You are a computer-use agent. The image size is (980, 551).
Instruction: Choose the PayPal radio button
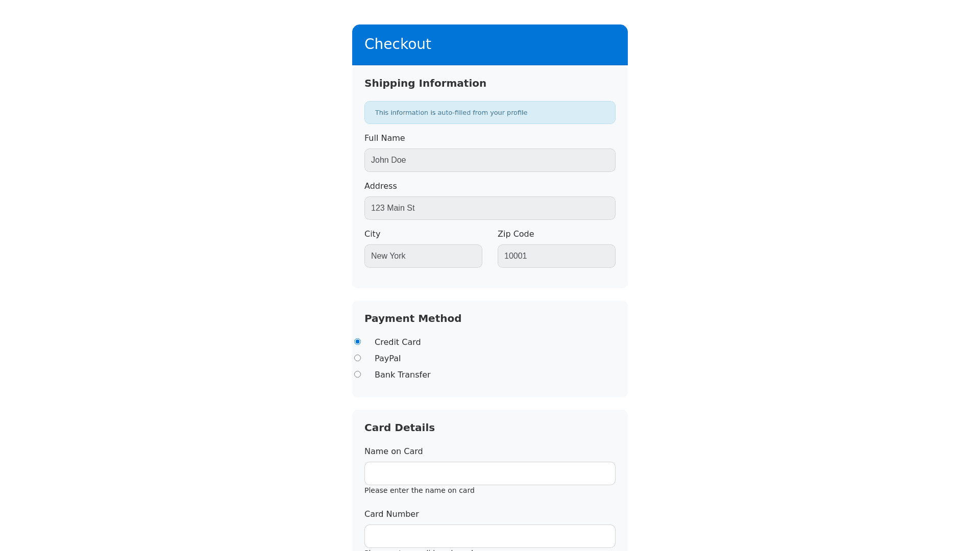(x=357, y=358)
